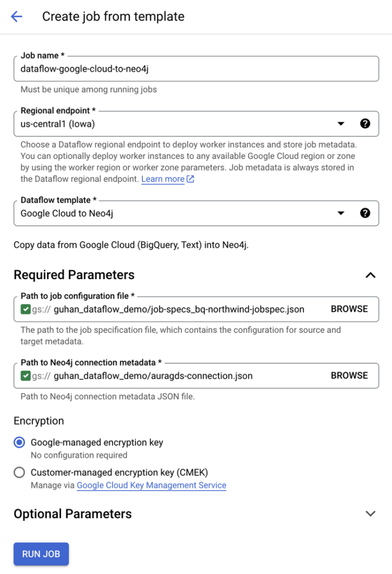Open Google Cloud Key Management Service link
Viewport: 392px width, 574px height.
151,485
